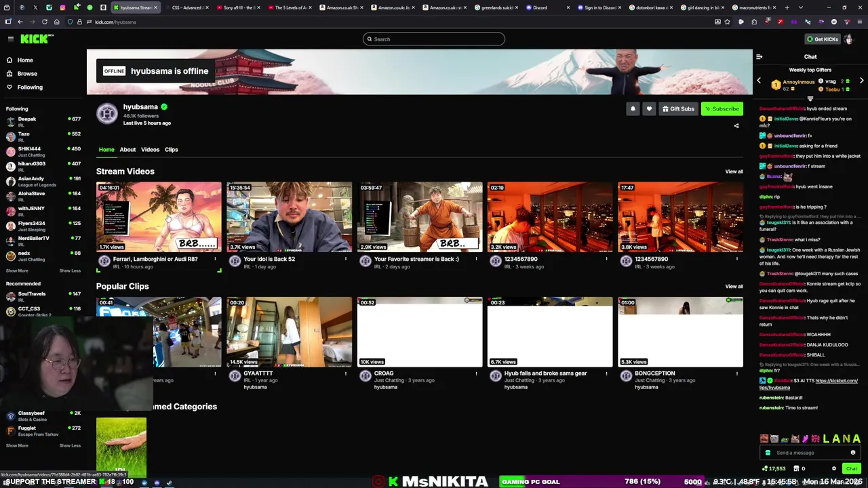Open options menu for 'Hyub falls and broke sams gear'

607,373
